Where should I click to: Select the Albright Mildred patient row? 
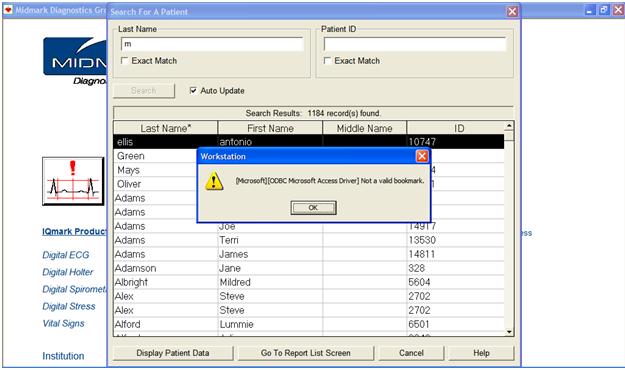[309, 282]
